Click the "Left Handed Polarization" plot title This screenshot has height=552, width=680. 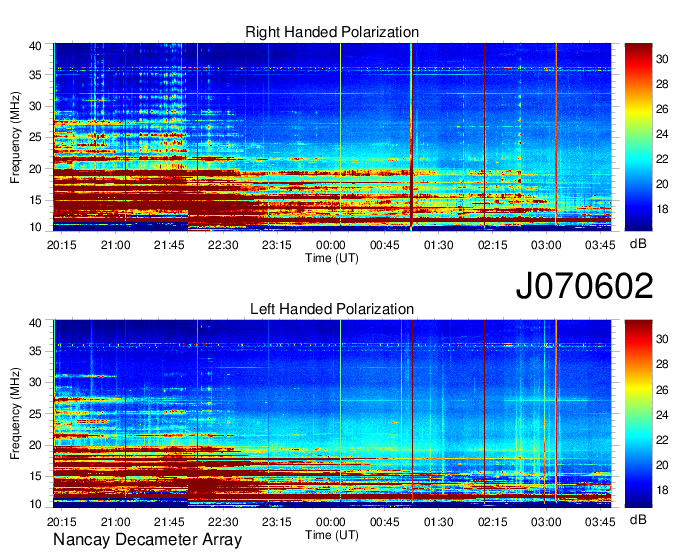pos(332,309)
